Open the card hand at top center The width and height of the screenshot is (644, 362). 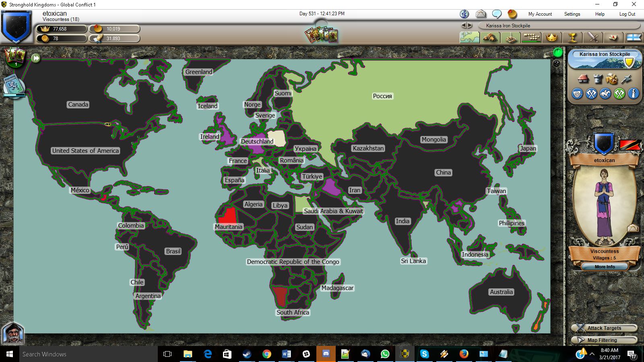(321, 35)
